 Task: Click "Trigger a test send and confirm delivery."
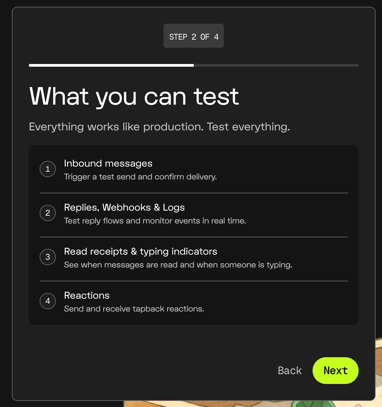point(140,177)
